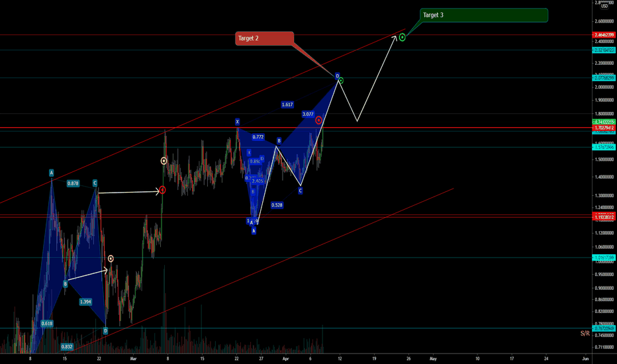Viewport: 617px width, 364px height.
Task: Click the Mar date on time axis
Action: click(133, 359)
